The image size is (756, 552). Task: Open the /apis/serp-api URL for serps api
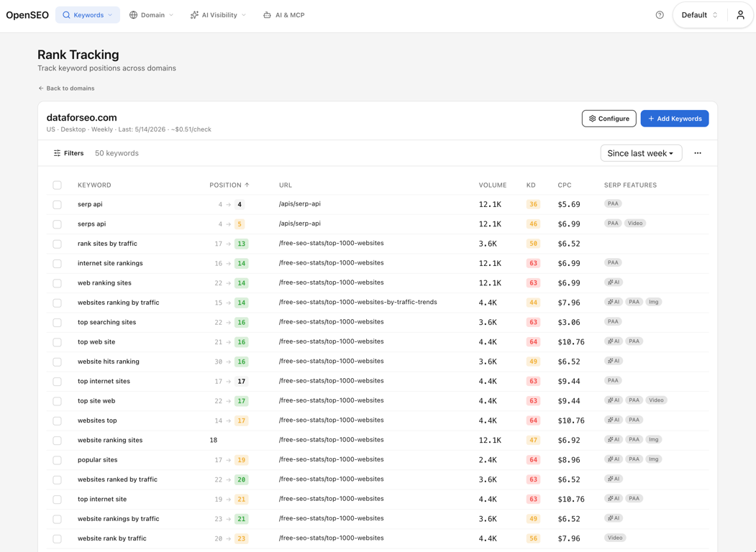[x=299, y=224]
